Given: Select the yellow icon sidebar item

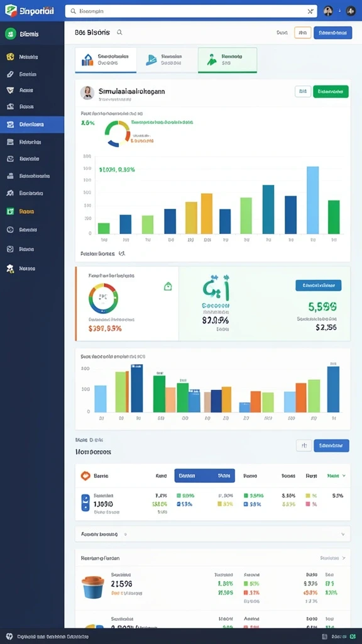Looking at the screenshot, I should click(11, 57).
